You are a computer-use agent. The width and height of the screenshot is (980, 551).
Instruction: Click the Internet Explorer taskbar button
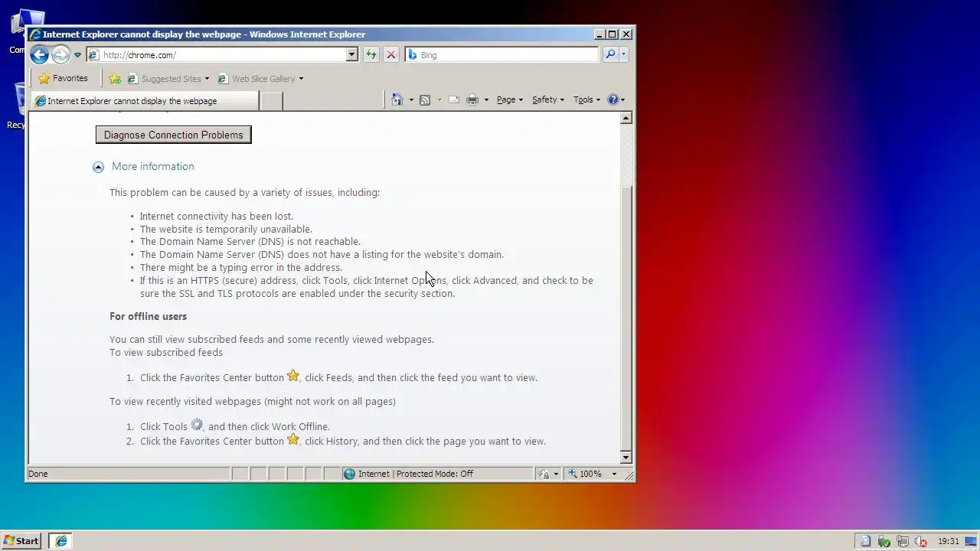pyautogui.click(x=61, y=541)
